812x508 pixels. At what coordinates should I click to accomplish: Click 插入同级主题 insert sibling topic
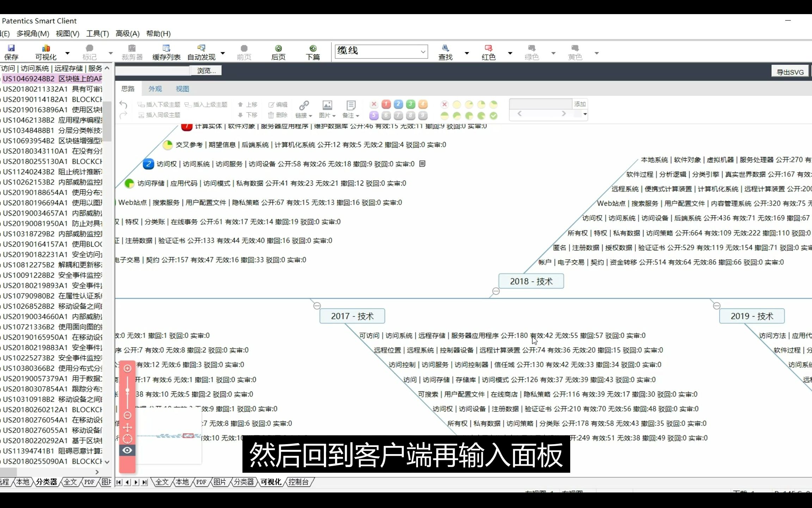pos(159,115)
